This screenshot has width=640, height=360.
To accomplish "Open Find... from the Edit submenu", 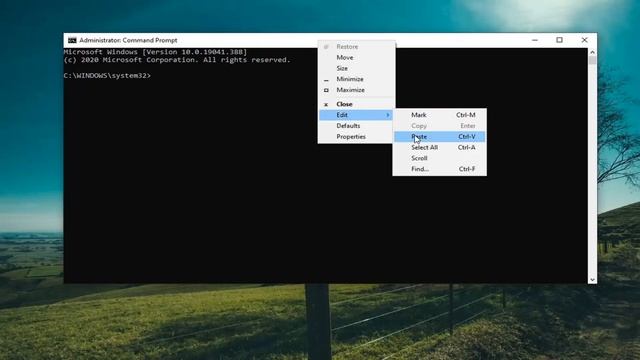I will [x=440, y=169].
